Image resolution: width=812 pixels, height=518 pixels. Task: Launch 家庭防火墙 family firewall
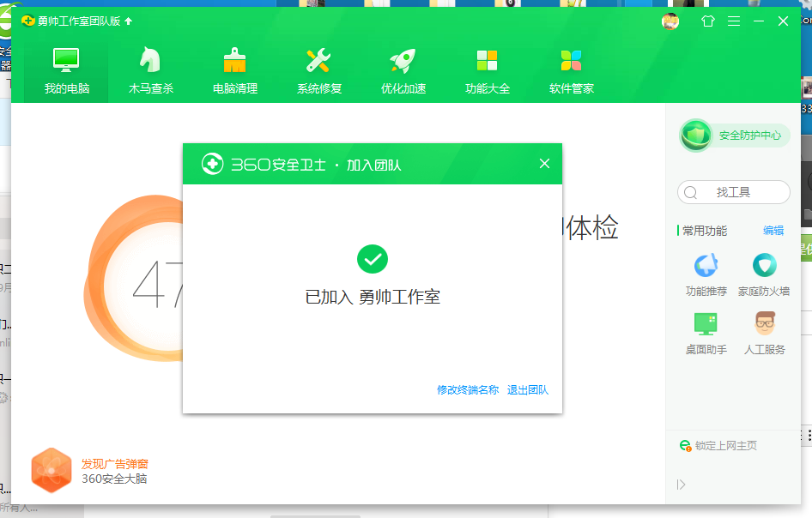point(764,274)
